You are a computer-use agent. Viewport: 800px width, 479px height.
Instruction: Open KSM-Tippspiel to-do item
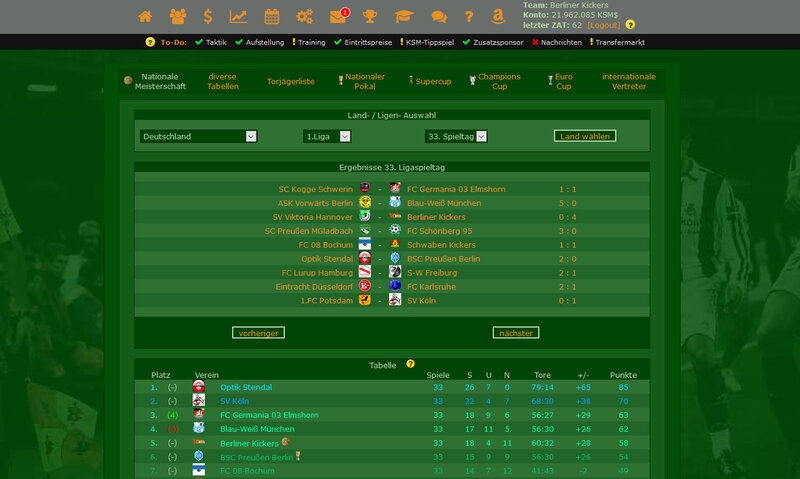point(430,42)
